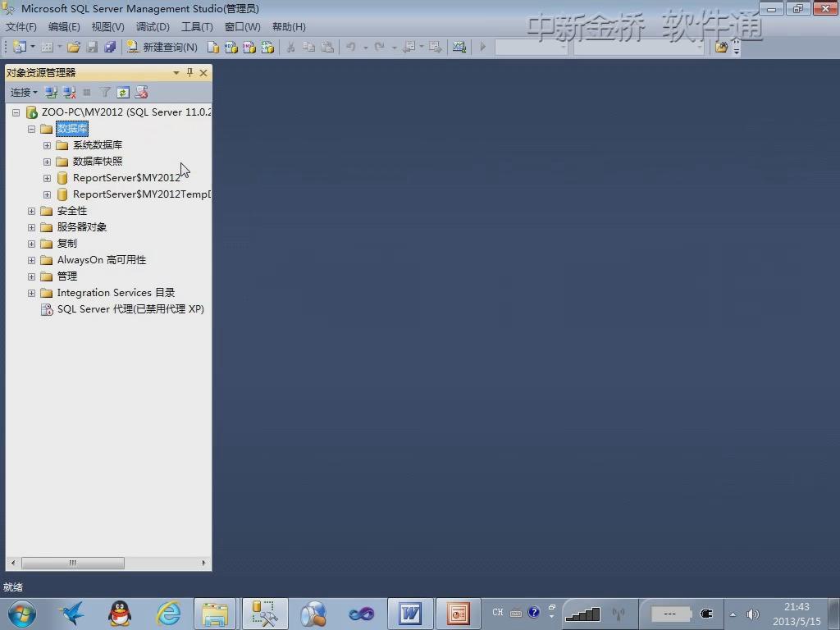Select the SQL Server 代理 tree item
840x630 pixels.
(x=130, y=309)
